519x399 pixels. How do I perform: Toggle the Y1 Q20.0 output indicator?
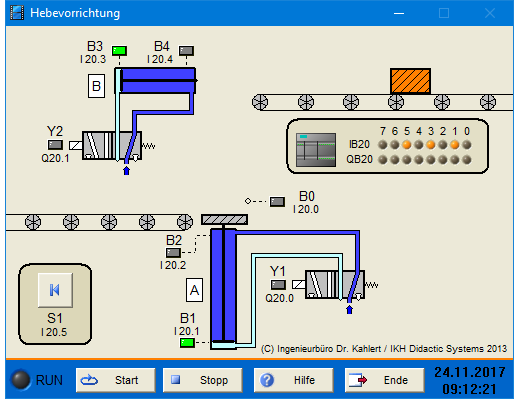(278, 285)
